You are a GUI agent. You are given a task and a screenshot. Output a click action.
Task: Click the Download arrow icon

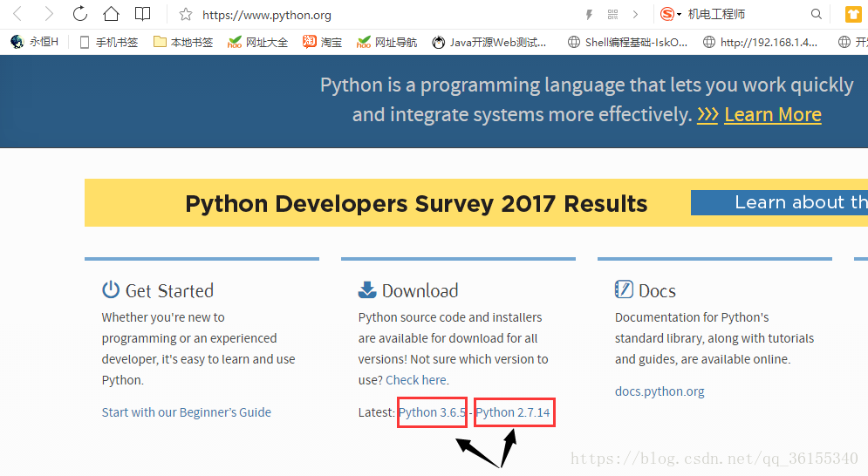pos(367,289)
